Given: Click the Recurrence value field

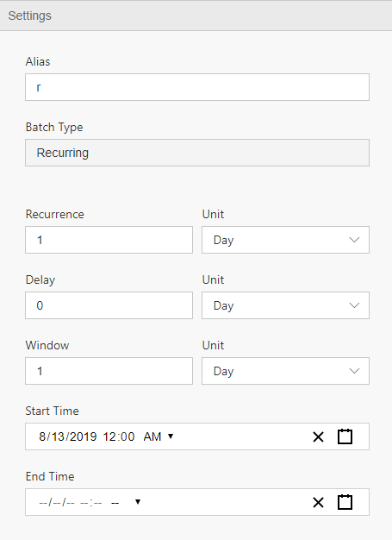Looking at the screenshot, I should pyautogui.click(x=109, y=240).
